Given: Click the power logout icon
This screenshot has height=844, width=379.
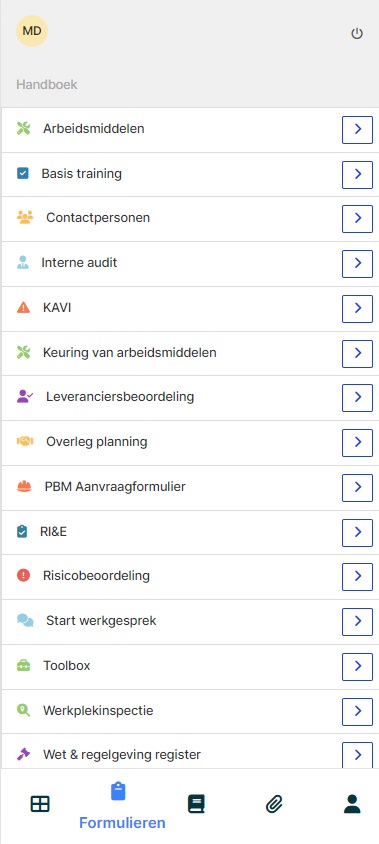Looking at the screenshot, I should [x=357, y=33].
